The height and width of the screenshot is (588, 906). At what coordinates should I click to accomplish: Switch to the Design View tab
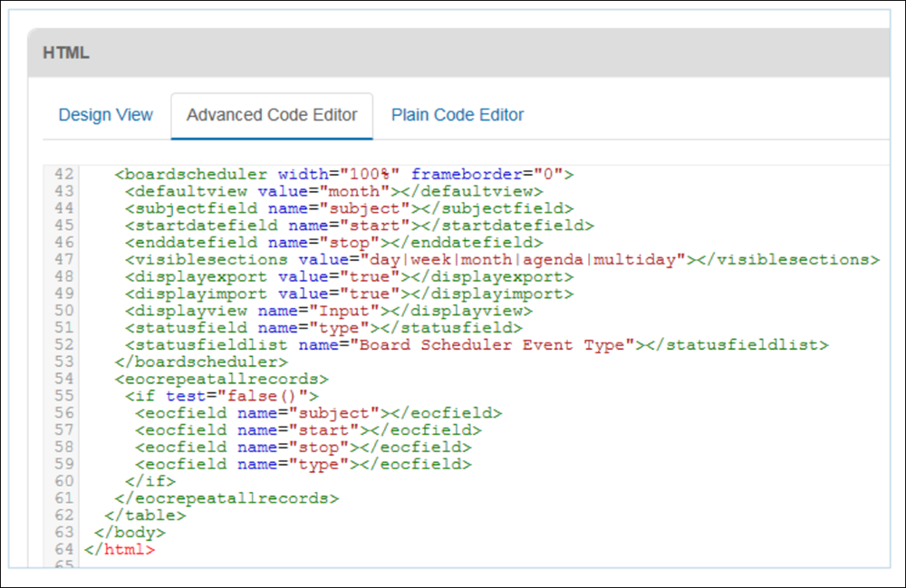pyautogui.click(x=105, y=115)
